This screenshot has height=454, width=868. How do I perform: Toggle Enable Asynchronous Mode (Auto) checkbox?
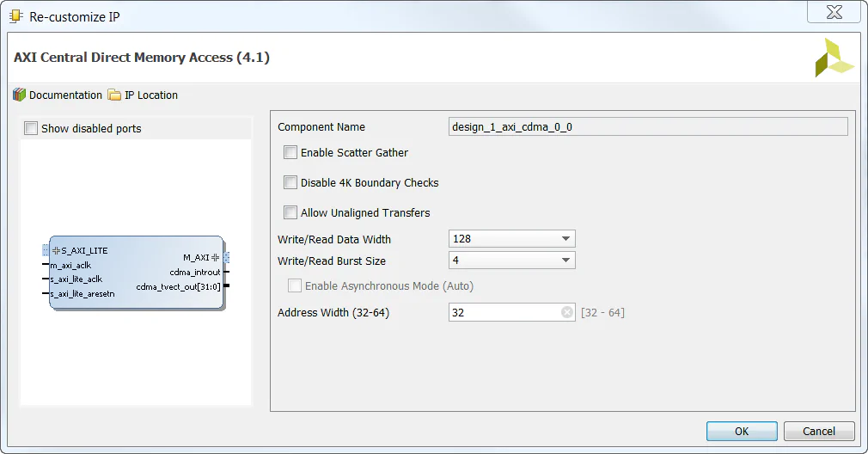[295, 285]
